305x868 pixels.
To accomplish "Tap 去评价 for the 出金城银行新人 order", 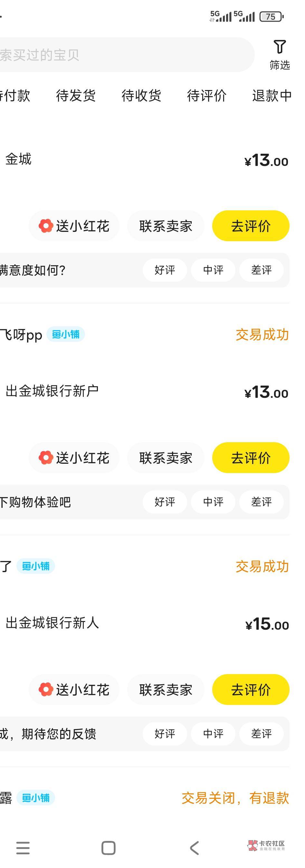I will pos(251,690).
